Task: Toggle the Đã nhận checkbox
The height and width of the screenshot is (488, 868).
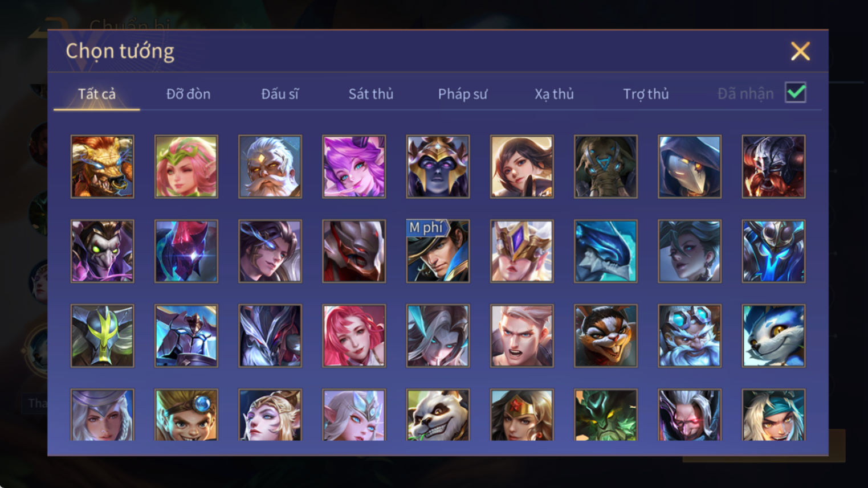Action: point(796,92)
